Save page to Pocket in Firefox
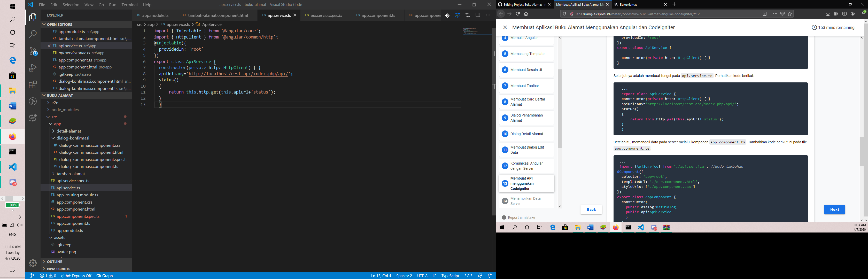This screenshot has width=868, height=279. point(782,14)
